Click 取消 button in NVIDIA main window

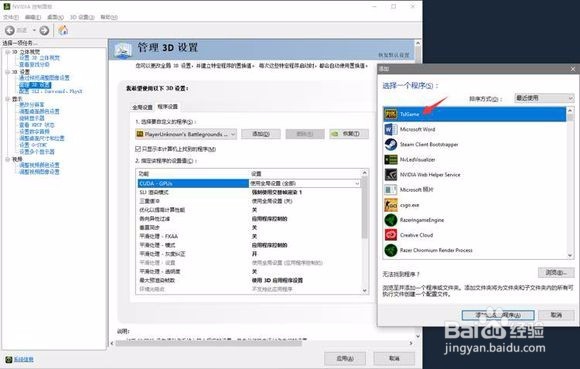point(394,358)
